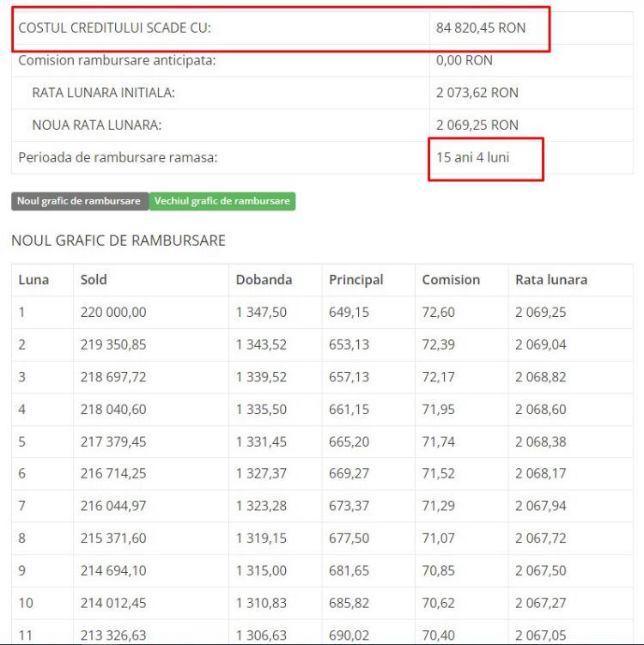Click the Comision column header
Image resolution: width=644 pixels, height=645 pixels.
(x=451, y=280)
